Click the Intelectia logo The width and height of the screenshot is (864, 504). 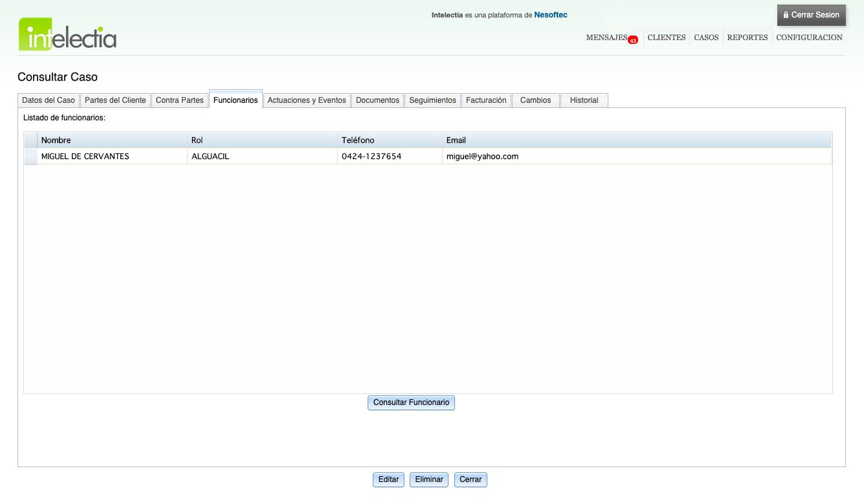(67, 35)
